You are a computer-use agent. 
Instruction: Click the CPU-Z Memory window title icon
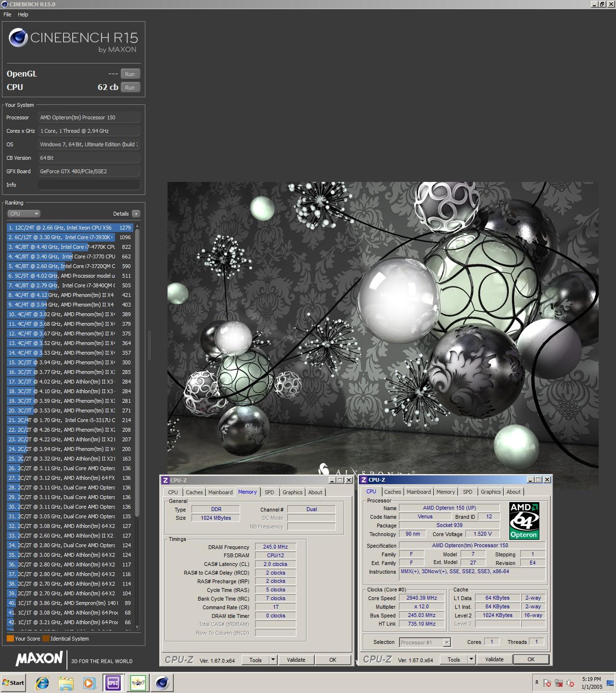pos(166,480)
